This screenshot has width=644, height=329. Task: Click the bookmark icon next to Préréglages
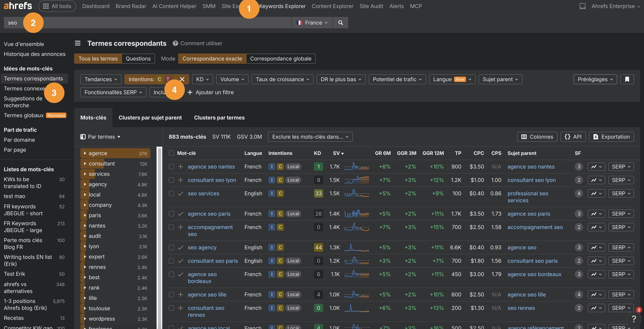[x=627, y=79]
